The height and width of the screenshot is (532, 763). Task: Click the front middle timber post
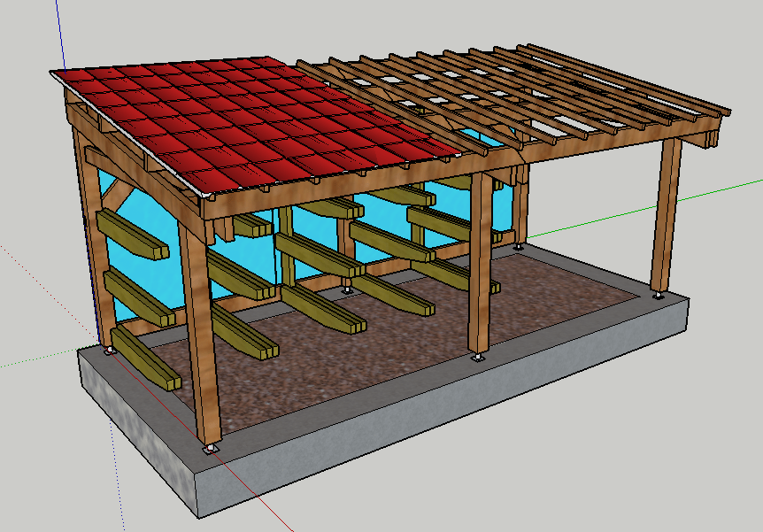481,263
